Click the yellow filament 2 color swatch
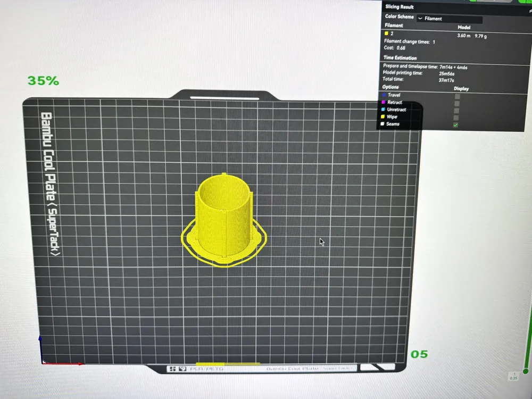 (x=386, y=33)
